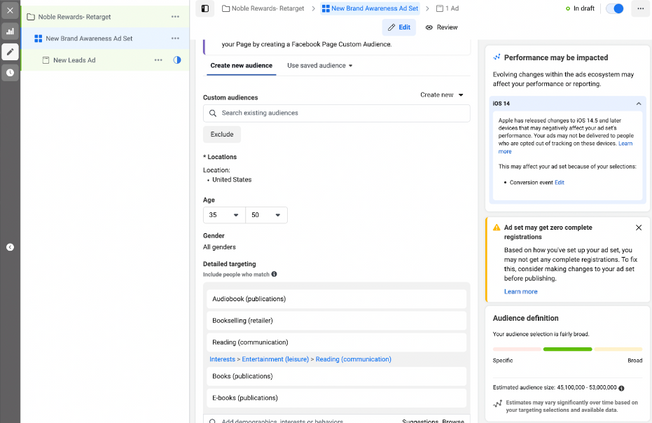This screenshot has height=423, width=652.
Task: Select Books (publications) targeting row
Action: click(x=337, y=376)
